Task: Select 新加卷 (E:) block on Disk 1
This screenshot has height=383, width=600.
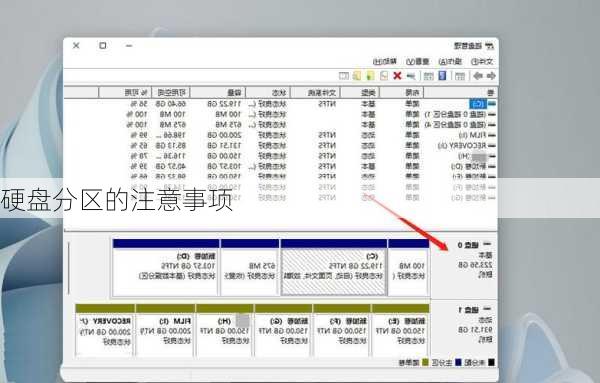Action: tap(400, 331)
